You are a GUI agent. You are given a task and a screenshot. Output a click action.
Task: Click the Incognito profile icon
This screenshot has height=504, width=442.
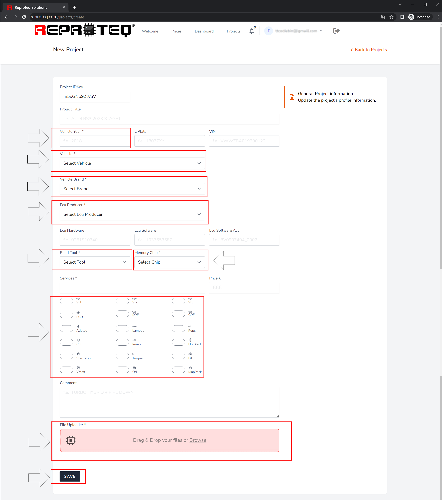click(x=411, y=17)
